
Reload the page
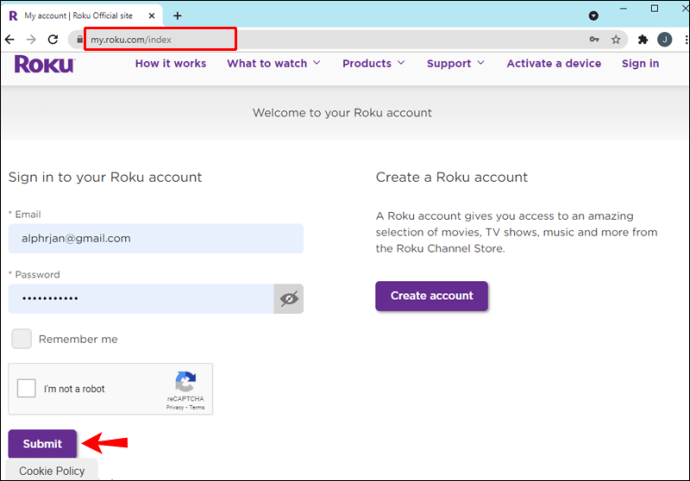coord(53,40)
